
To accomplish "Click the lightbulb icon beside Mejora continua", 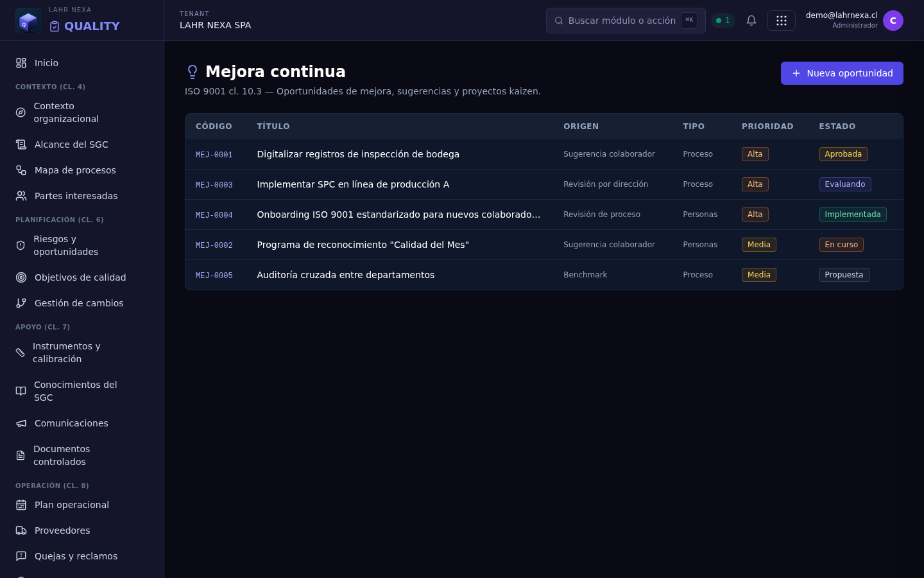I will (193, 72).
